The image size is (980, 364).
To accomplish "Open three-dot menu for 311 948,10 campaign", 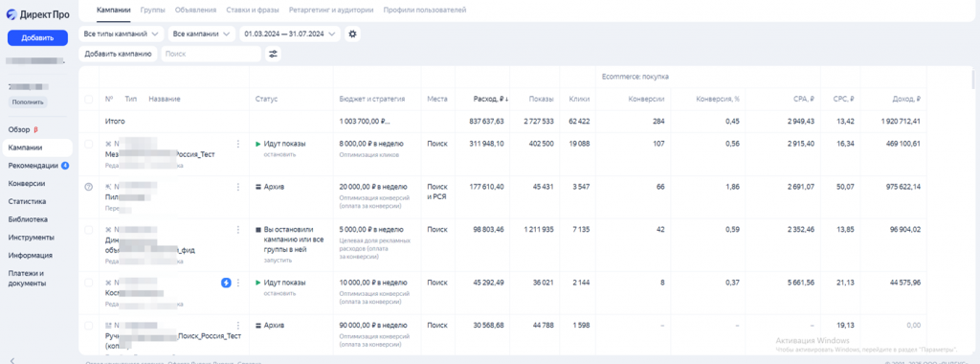I will [x=237, y=144].
